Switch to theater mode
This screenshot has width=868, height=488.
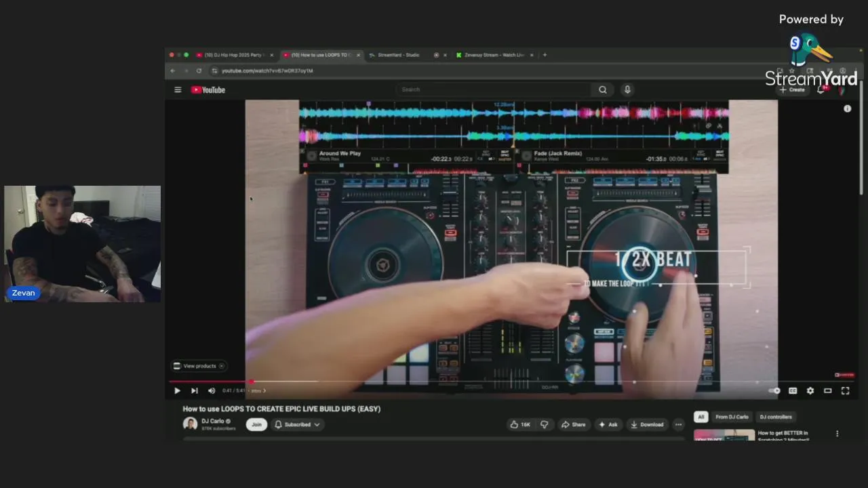point(828,390)
